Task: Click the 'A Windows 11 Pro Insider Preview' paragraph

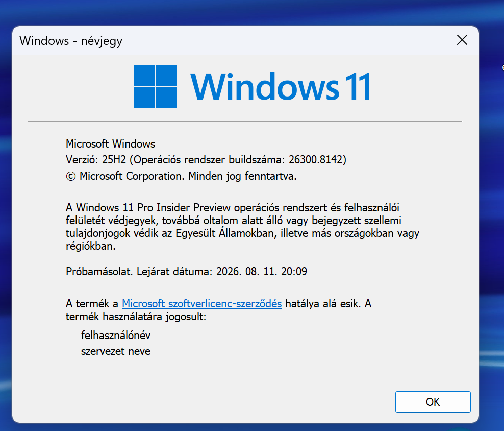Action: pyautogui.click(x=242, y=227)
